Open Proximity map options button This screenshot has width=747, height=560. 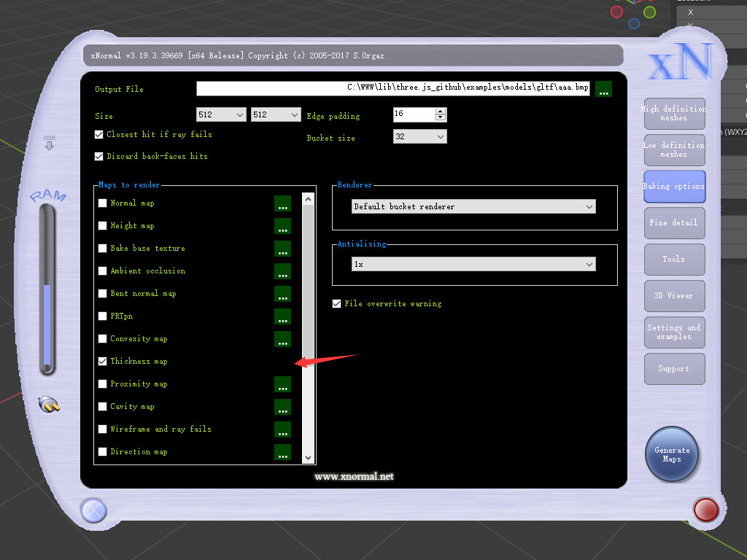click(282, 384)
